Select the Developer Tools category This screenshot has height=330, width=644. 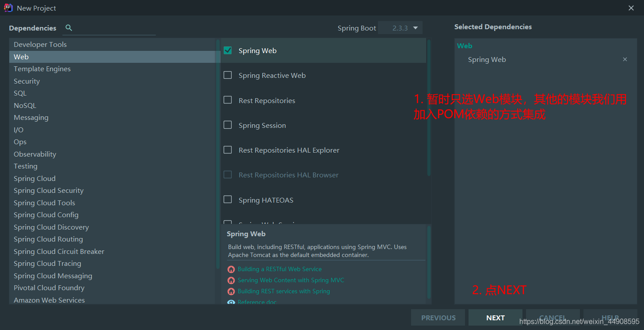(113, 44)
